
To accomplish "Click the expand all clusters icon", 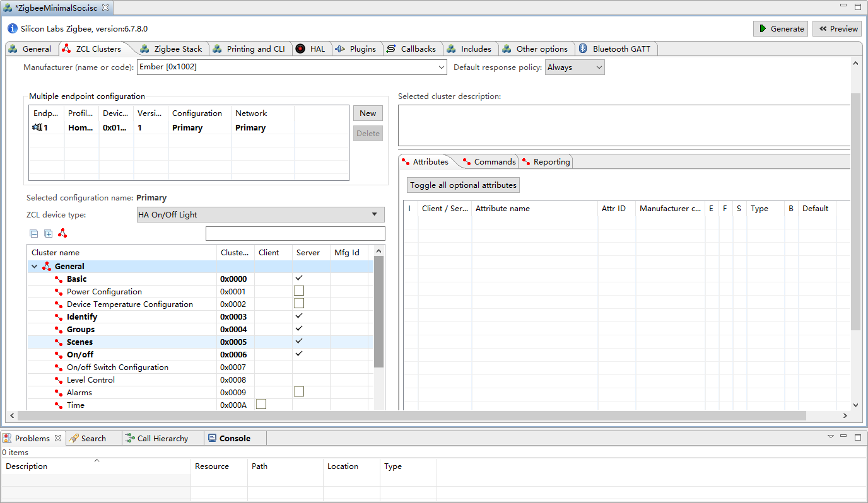I will [x=48, y=234].
